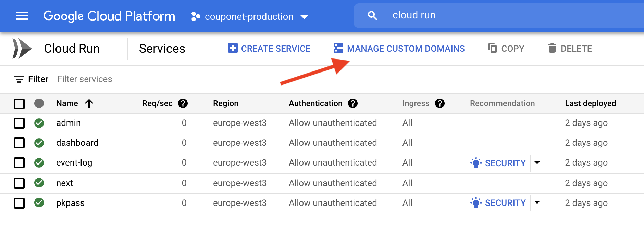Open the dashboard service link

[77, 143]
